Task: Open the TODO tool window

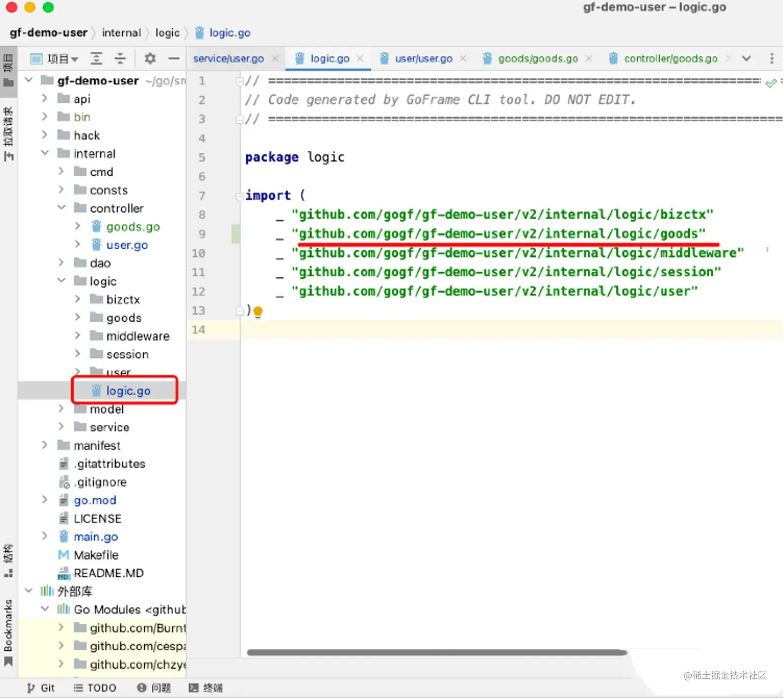Action: pyautogui.click(x=95, y=688)
